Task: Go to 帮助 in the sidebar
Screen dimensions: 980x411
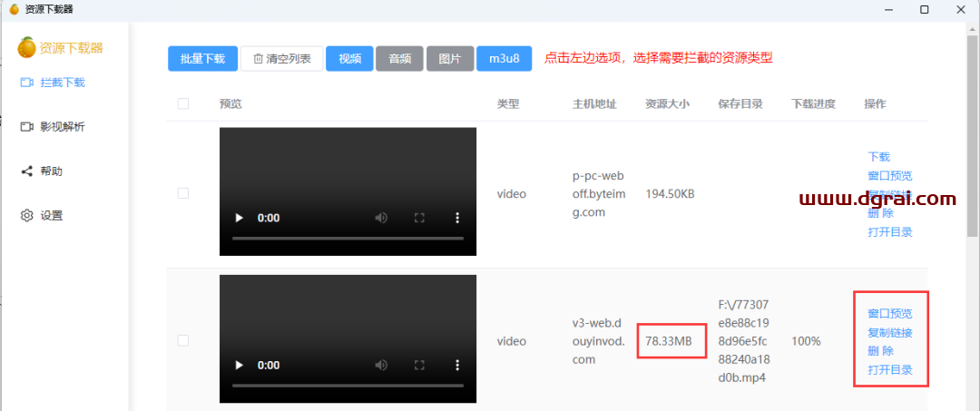Action: (x=51, y=171)
